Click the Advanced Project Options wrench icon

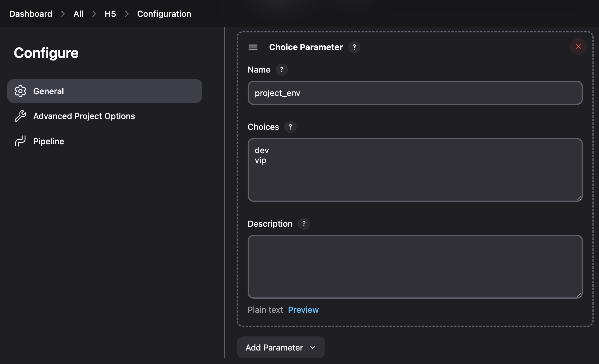[x=20, y=116]
